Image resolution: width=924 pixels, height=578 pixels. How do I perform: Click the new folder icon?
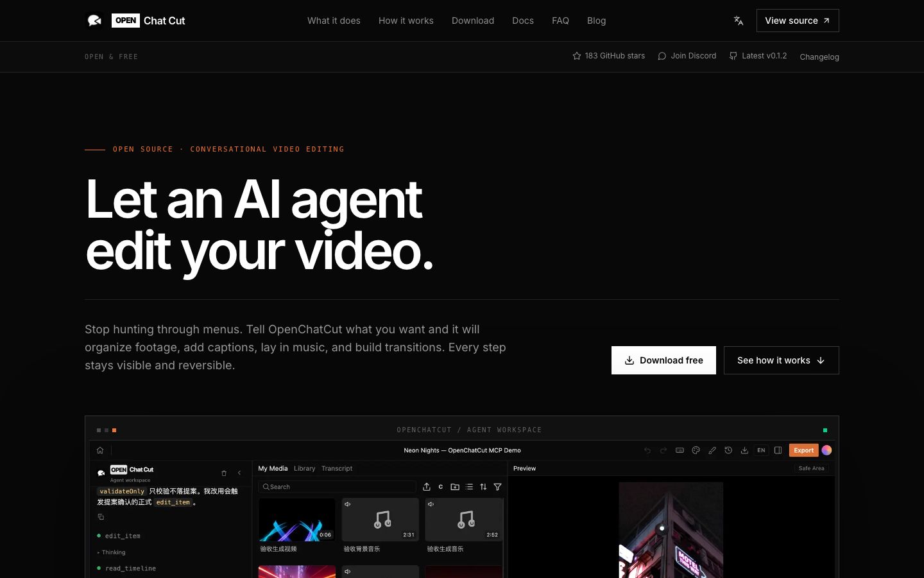click(455, 487)
